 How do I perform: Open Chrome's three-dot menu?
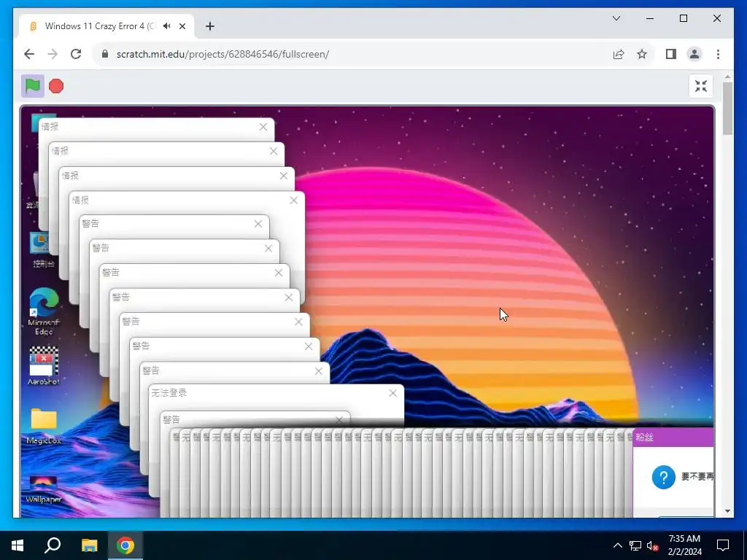pos(718,54)
